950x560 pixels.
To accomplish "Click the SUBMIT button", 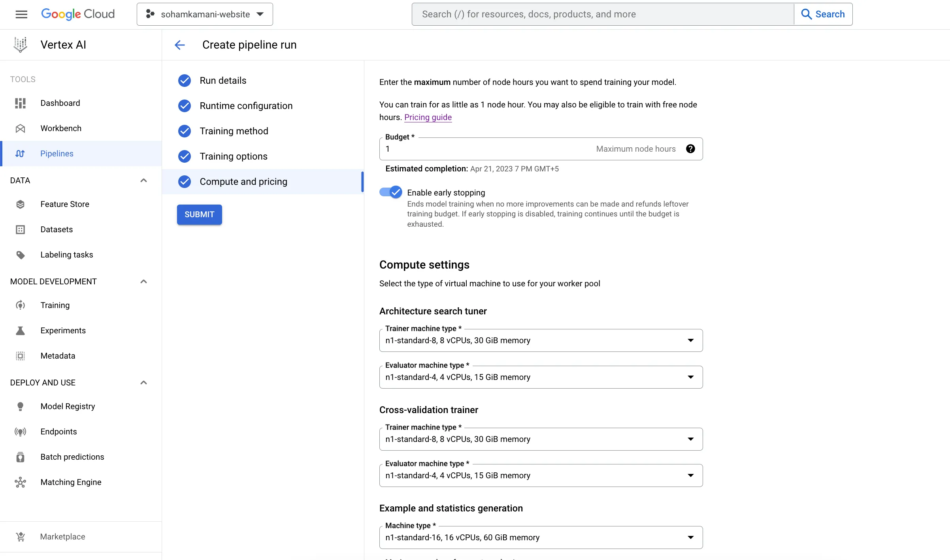I will click(199, 214).
